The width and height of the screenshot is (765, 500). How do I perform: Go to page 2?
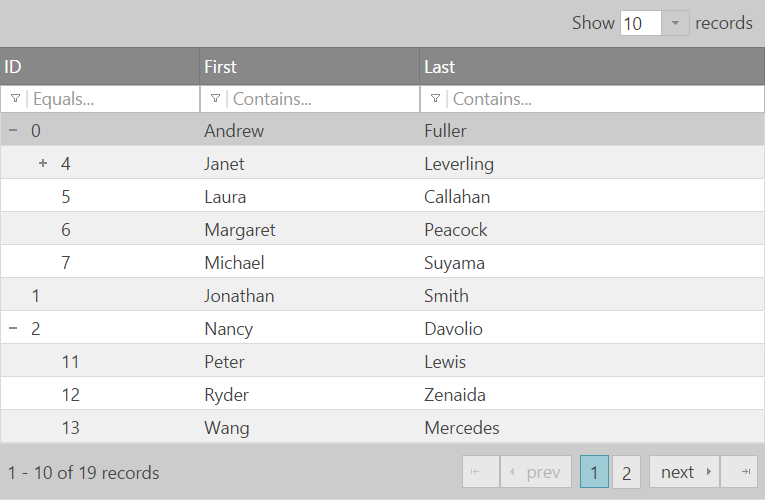click(626, 472)
